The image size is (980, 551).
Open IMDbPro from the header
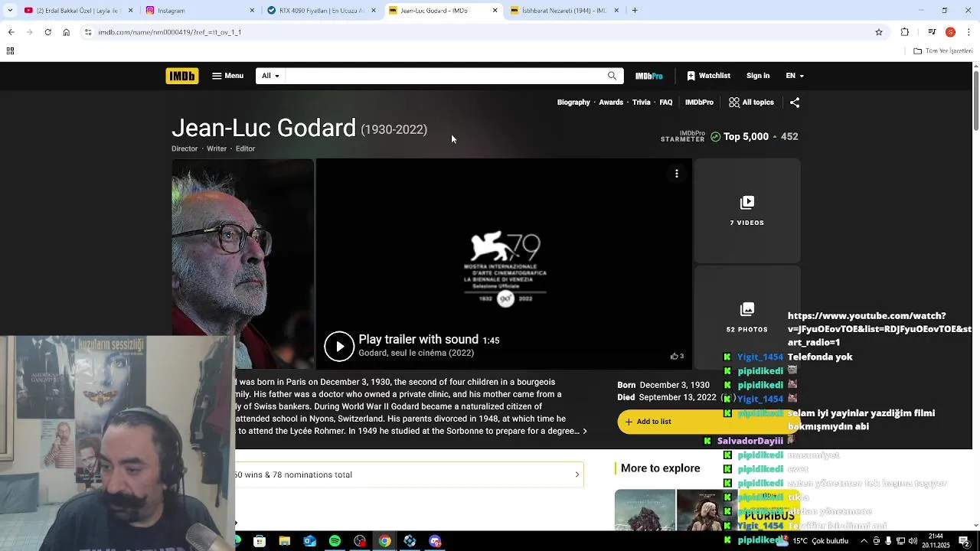[x=648, y=76]
